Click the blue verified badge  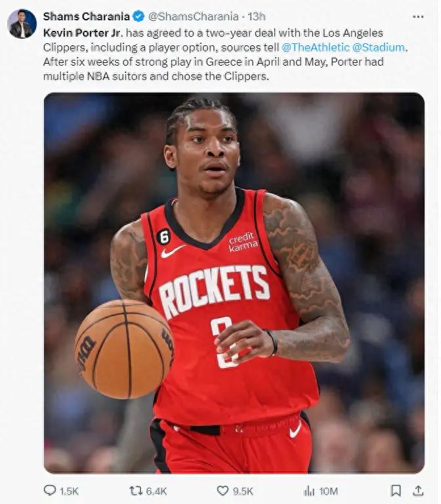point(139,16)
